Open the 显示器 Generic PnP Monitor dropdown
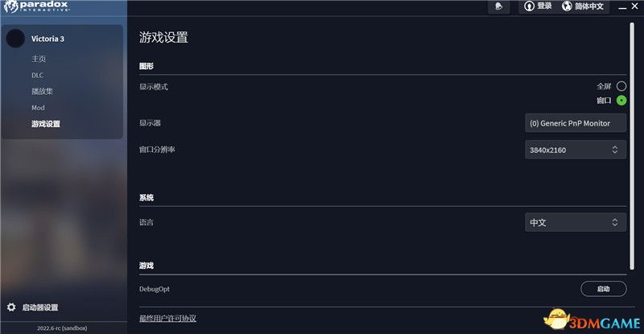 pyautogui.click(x=575, y=123)
